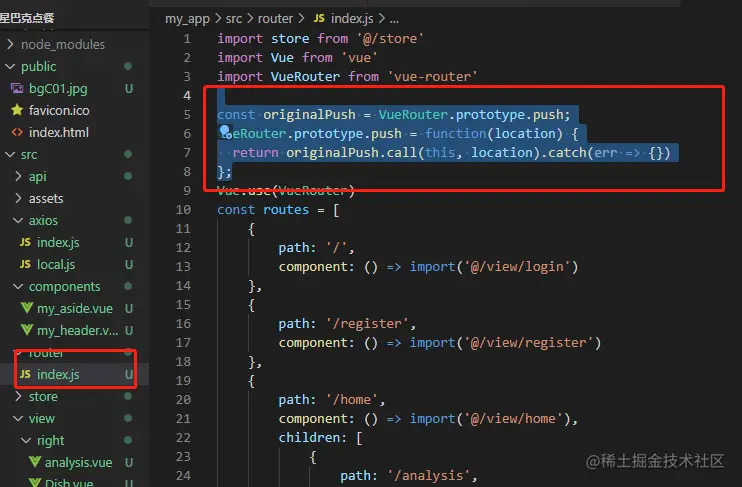
Task: Click the U git status on bgC01.jpg
Action: pos(129,89)
